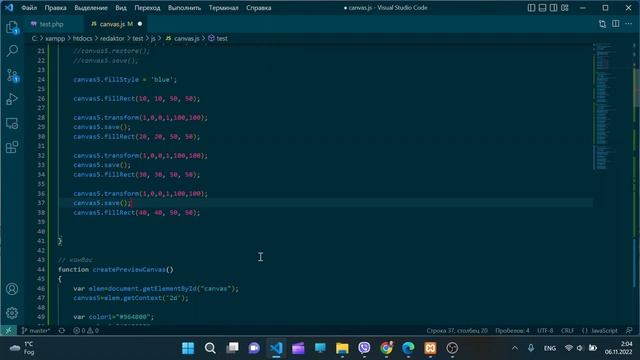640x360 pixels.
Task: Open Run and Debug view
Action: pyautogui.click(x=12, y=99)
